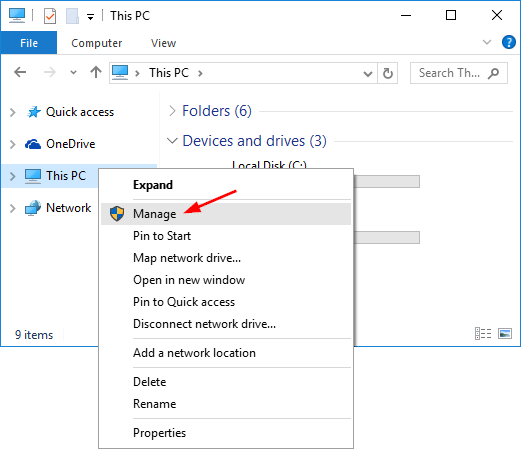
Task: Choose Properties in the context menu
Action: [226, 433]
